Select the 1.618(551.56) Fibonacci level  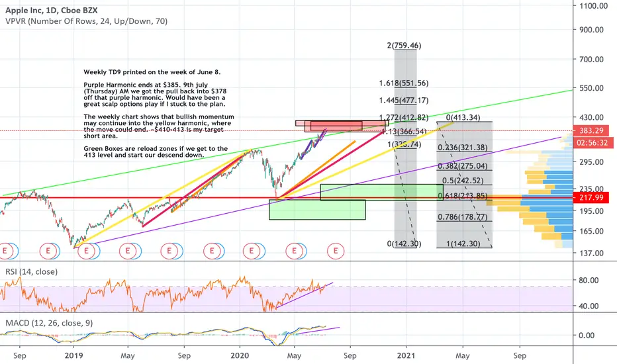coord(404,83)
